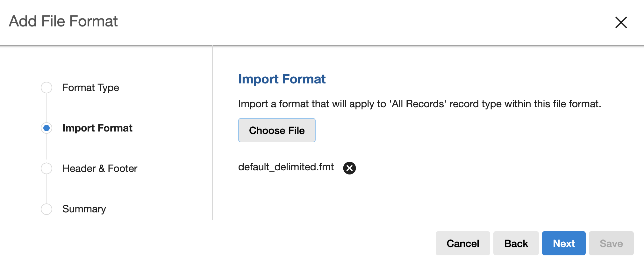
Task: Select the Header & Footer step circle
Action: 47,168
